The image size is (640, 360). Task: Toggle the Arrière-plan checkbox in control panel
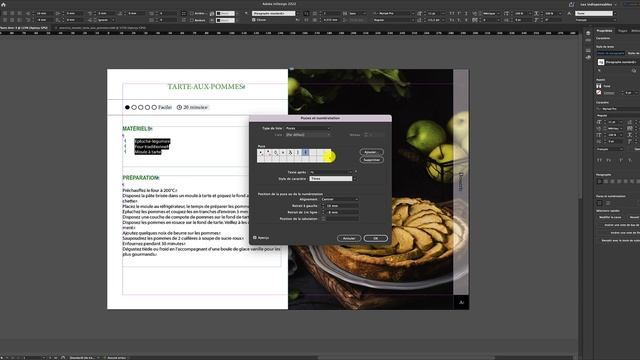click(192, 13)
